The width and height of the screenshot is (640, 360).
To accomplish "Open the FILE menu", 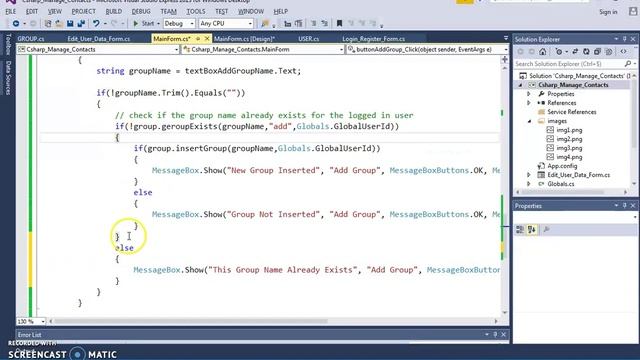I will point(10,11).
